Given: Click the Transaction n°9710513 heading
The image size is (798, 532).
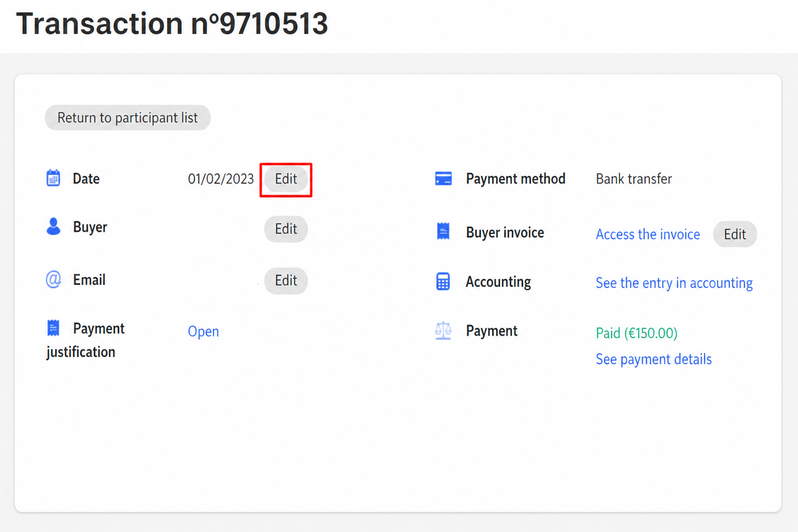Looking at the screenshot, I should (x=172, y=24).
